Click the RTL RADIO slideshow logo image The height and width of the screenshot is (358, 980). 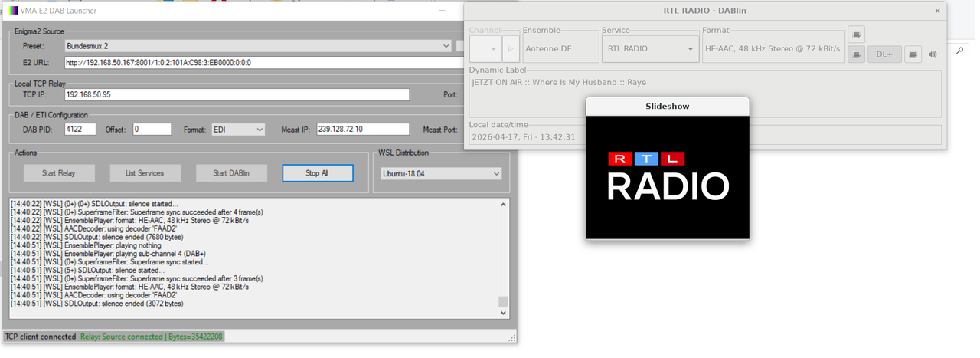[x=668, y=177]
